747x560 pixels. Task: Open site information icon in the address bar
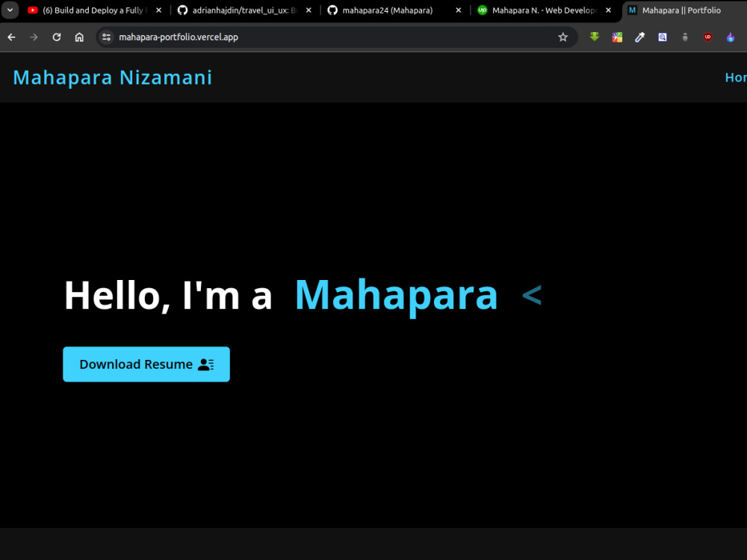[106, 37]
